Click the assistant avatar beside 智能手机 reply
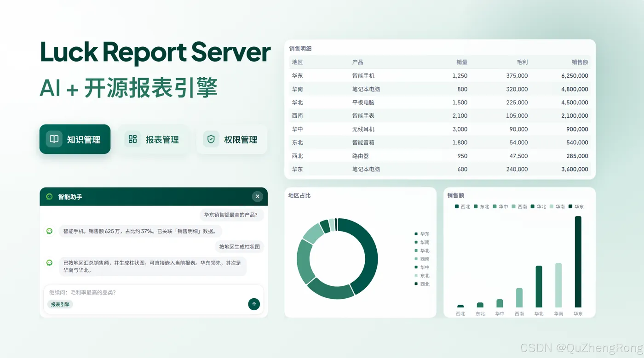Screen dimensions: 644x358 click(49, 231)
